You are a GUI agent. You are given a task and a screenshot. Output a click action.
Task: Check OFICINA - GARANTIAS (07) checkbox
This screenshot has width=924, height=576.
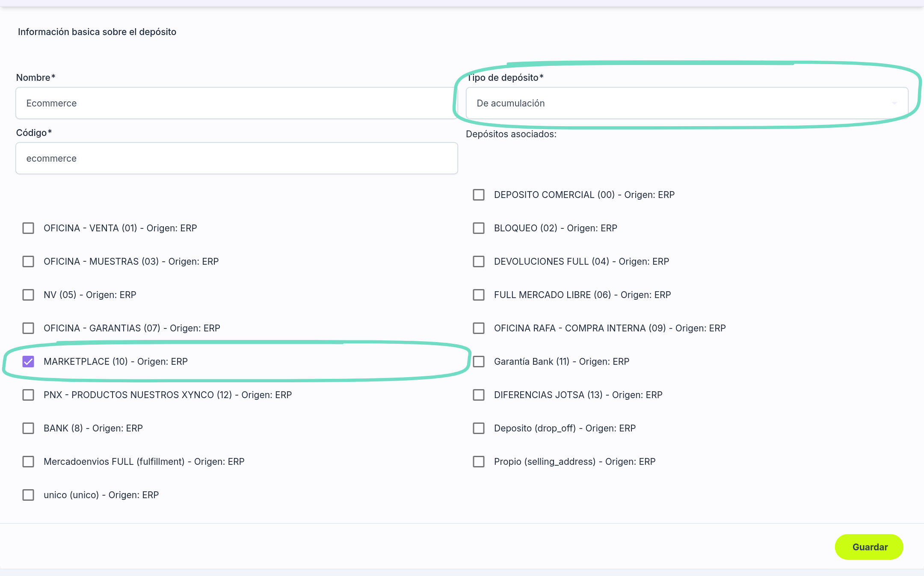[28, 328]
